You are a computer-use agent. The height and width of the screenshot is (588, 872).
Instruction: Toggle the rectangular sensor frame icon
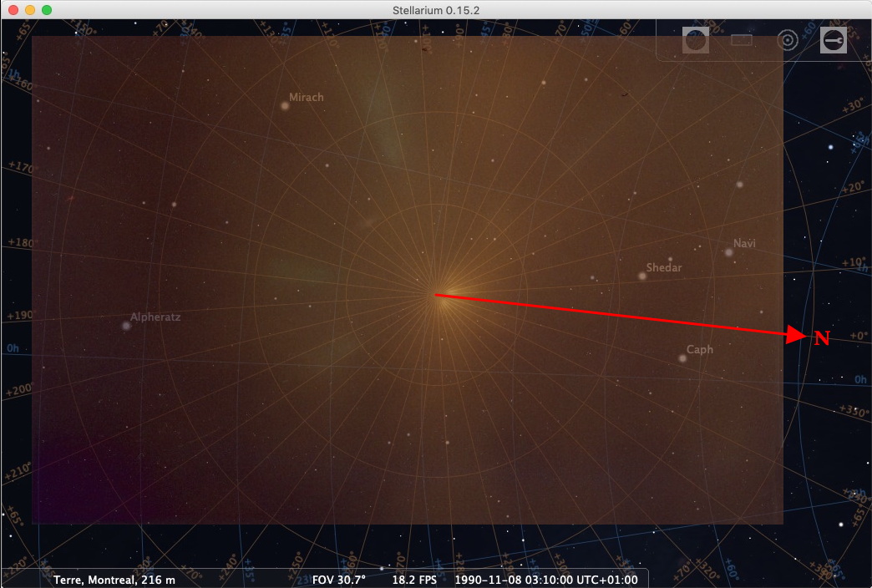click(x=741, y=40)
